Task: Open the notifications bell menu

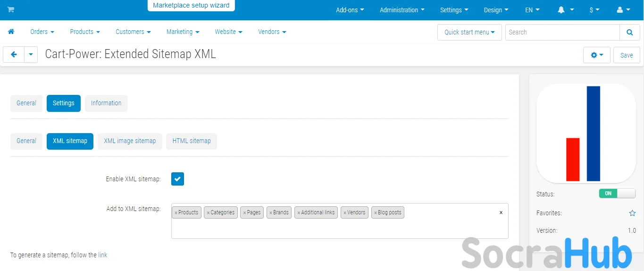Action: tap(566, 10)
